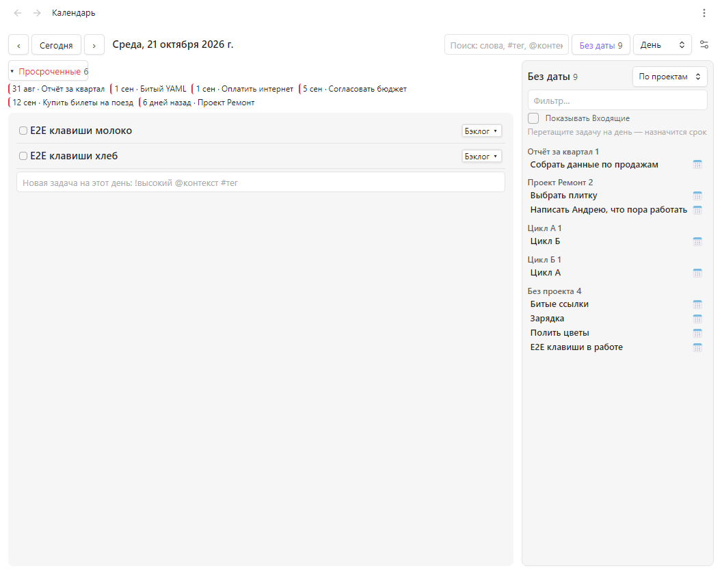Go to the previous day
Viewport: 722px width, 588px height.
coord(18,44)
